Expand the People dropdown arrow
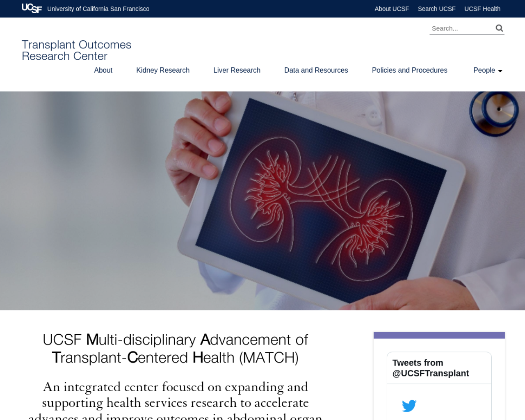The image size is (525, 420). 500,71
